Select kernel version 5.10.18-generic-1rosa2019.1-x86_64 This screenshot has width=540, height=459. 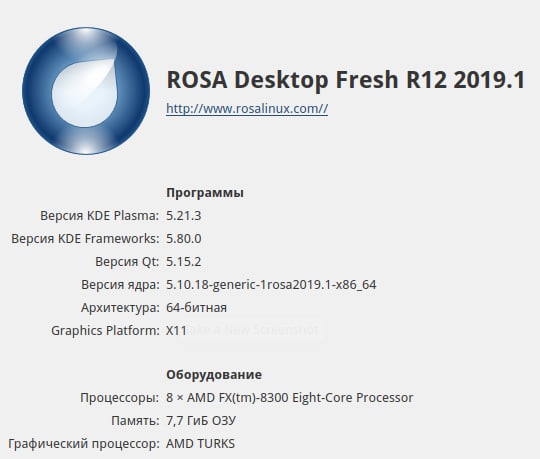tap(271, 285)
